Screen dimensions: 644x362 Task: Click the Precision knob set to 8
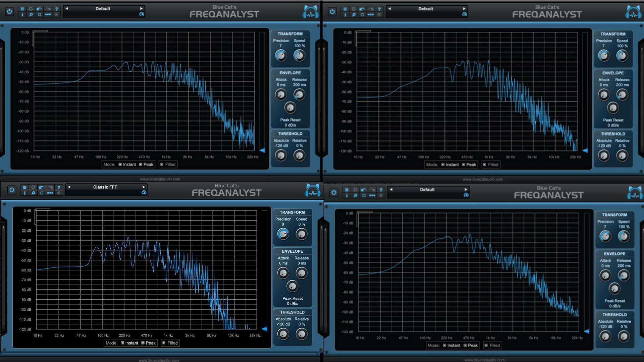(x=283, y=234)
